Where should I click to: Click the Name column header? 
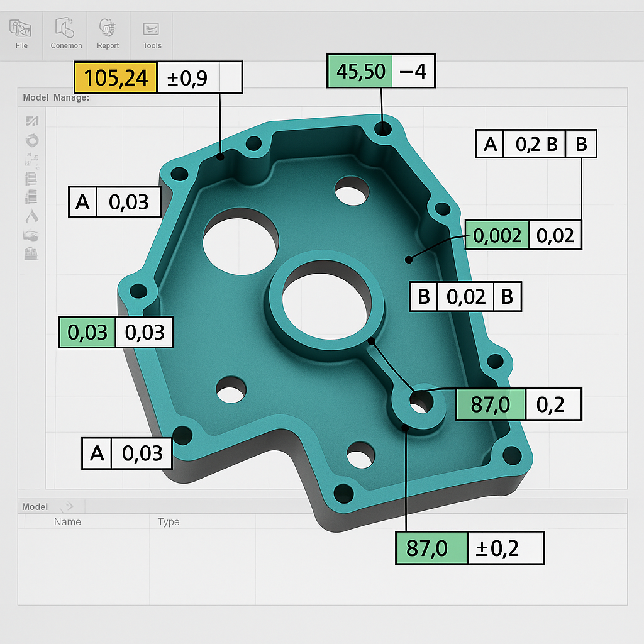(x=67, y=521)
